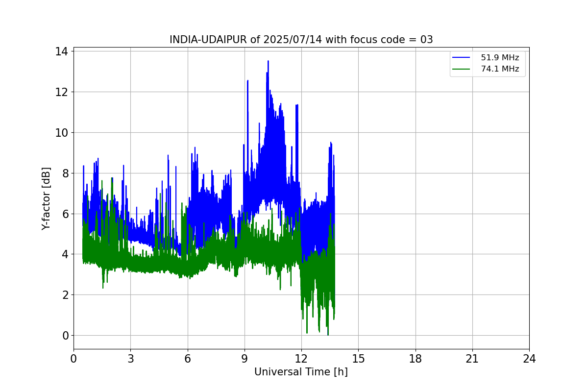
Task: Click x-axis tick label '3'
Action: pyautogui.click(x=130, y=359)
